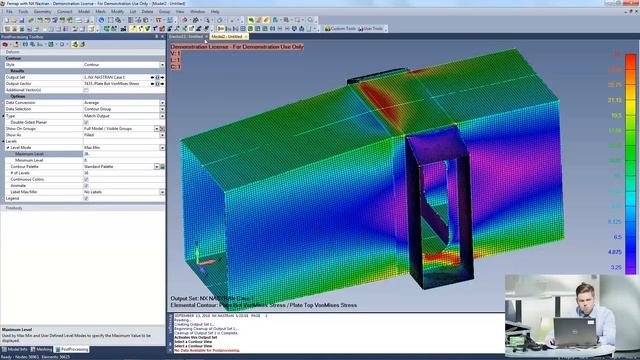Viewport: 640px width, 360px height.
Task: Open the Geometry menu
Action: tap(42, 11)
